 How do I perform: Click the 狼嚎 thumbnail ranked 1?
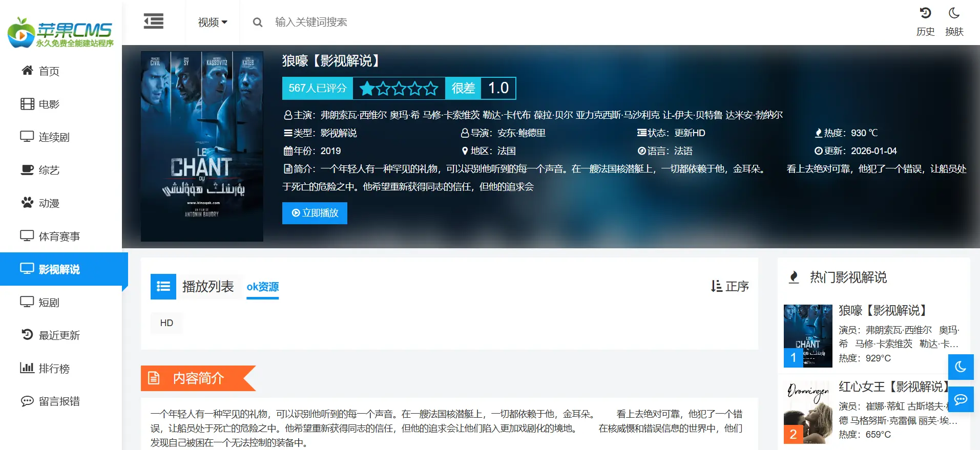tap(808, 336)
